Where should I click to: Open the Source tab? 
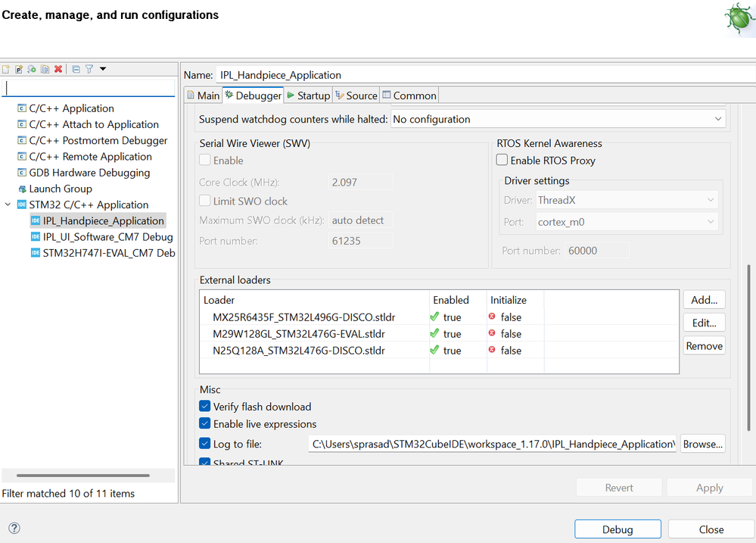tap(356, 95)
